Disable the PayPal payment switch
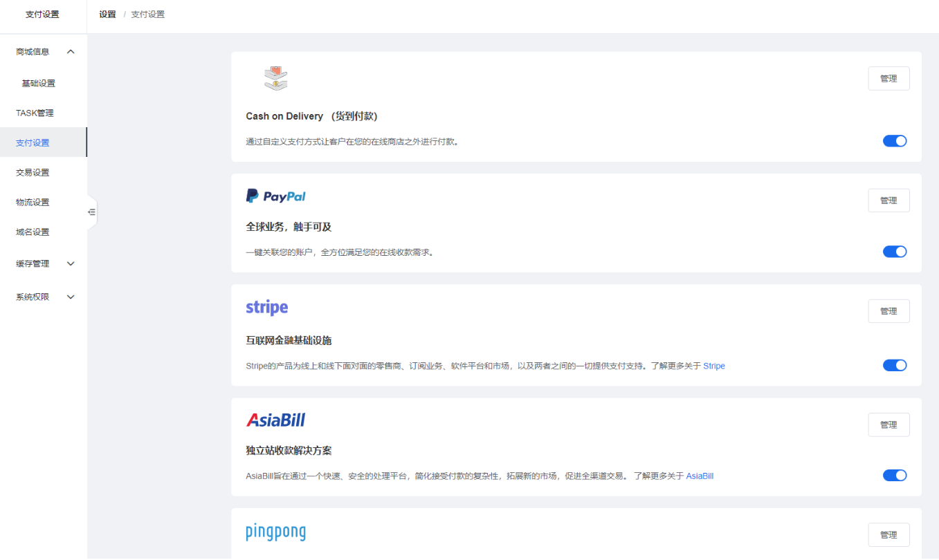Image resolution: width=939 pixels, height=560 pixels. click(x=895, y=252)
